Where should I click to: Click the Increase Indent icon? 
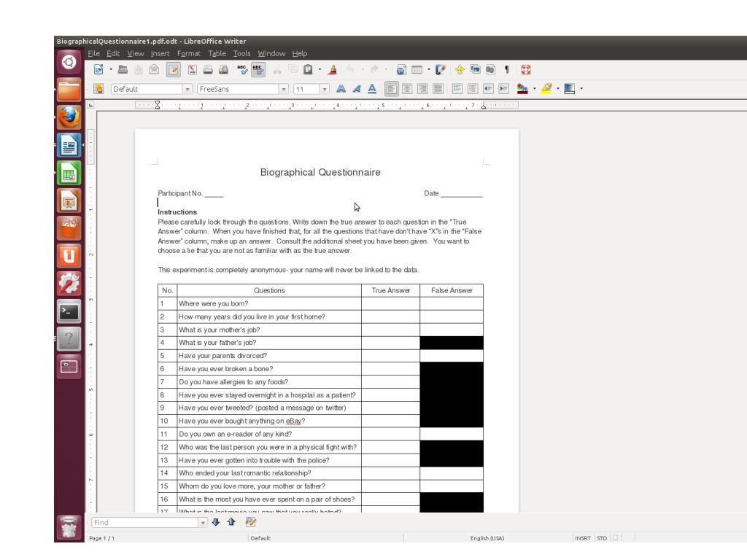pyautogui.click(x=503, y=88)
